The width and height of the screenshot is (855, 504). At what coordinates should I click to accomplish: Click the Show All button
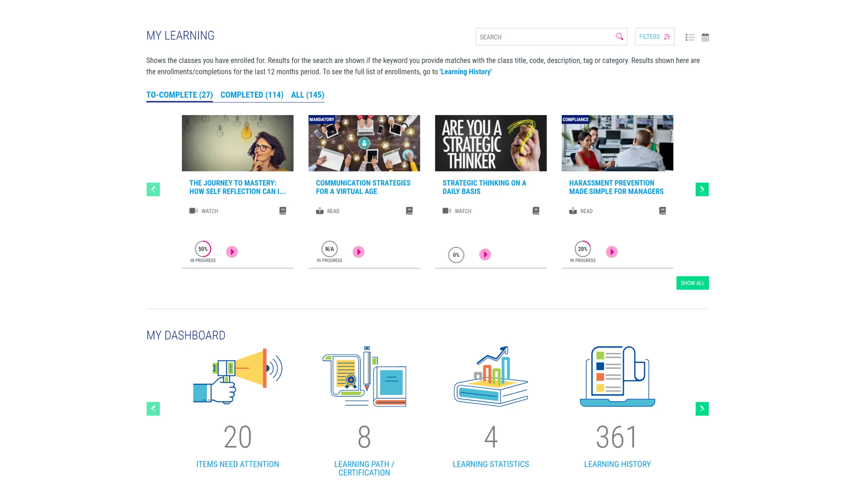click(x=692, y=283)
